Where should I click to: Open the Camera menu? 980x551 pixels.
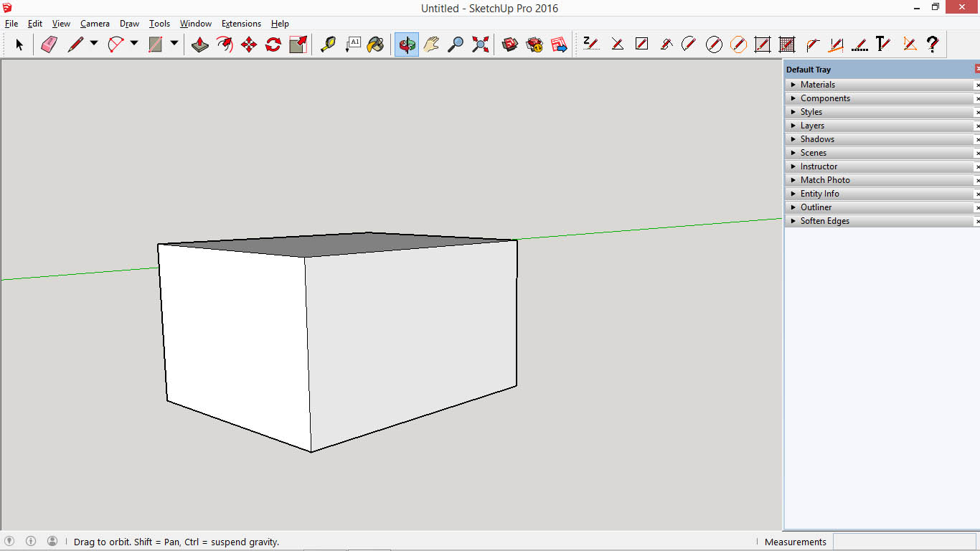click(95, 23)
